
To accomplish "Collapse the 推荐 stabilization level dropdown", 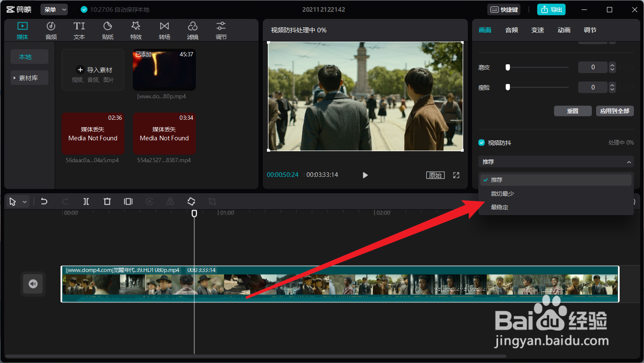I will 556,162.
